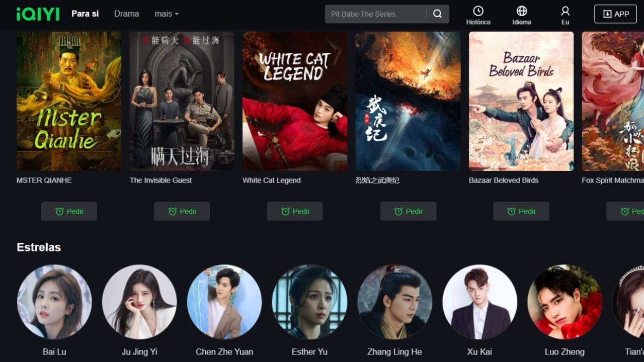Click Pedir under Bazaar Beloved Birds
Image resolution: width=644 pixels, height=362 pixels.
[521, 211]
